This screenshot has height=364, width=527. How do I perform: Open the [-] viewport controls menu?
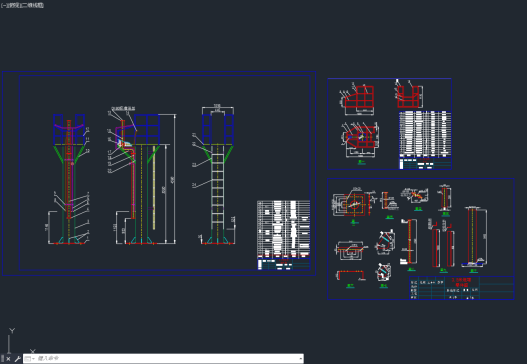pos(3,5)
